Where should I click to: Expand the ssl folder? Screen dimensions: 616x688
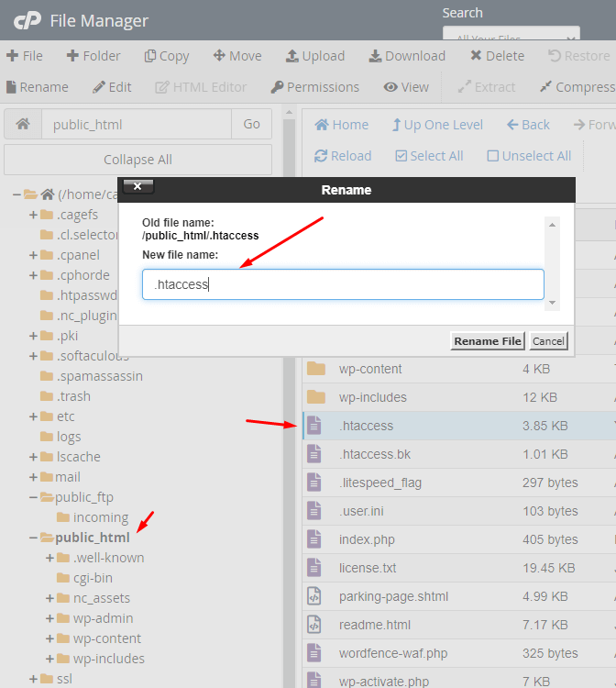click(x=33, y=679)
